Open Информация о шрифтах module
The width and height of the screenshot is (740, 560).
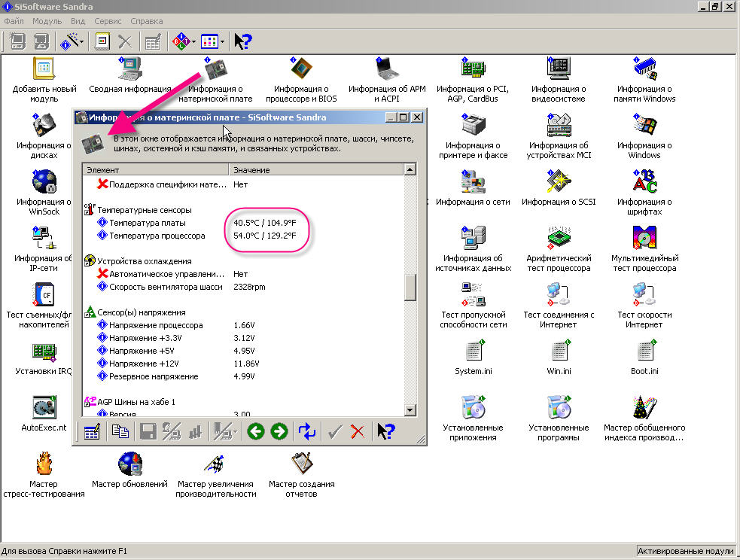(x=644, y=193)
